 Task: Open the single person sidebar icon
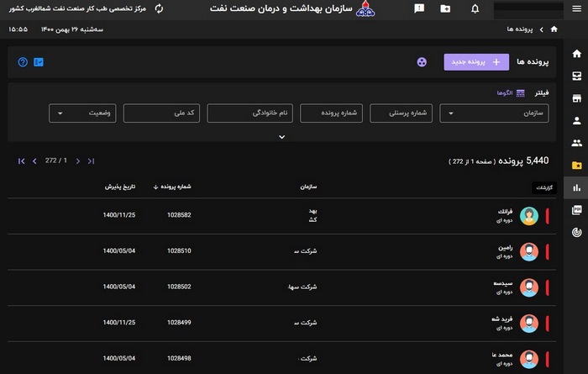coord(577,121)
